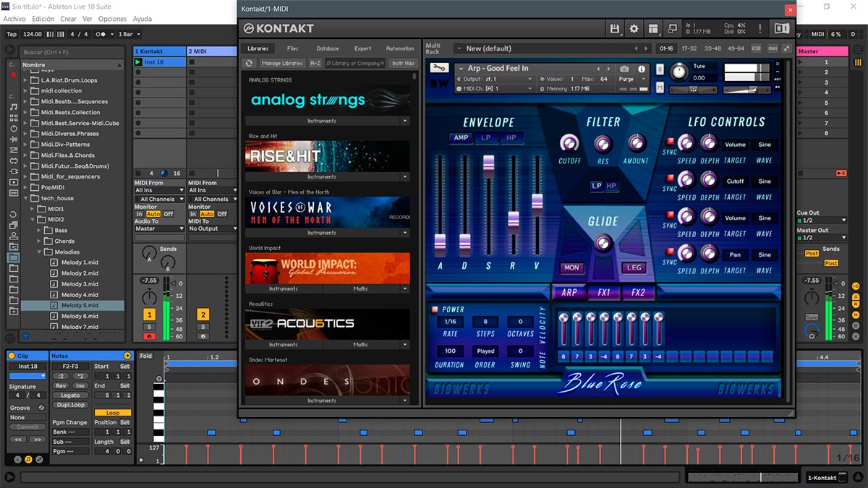The width and height of the screenshot is (868, 488).
Task: Click the instrument snapshot camera icon
Action: pyautogui.click(x=624, y=69)
